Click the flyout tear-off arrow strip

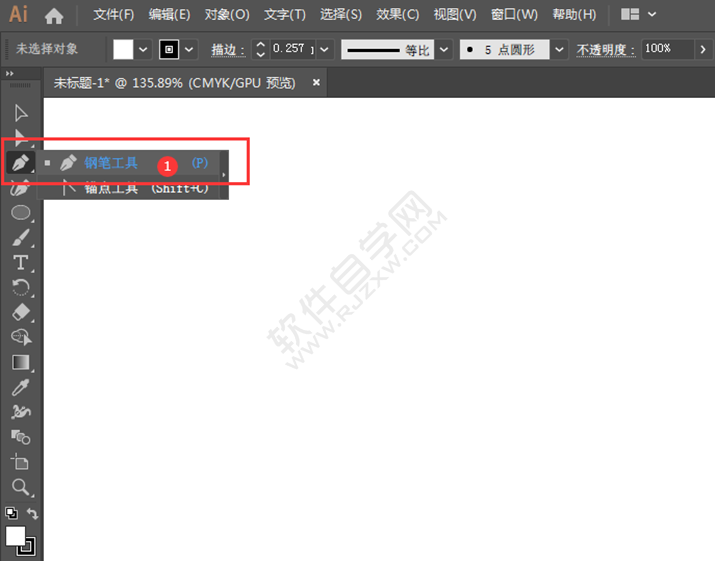tap(224, 175)
